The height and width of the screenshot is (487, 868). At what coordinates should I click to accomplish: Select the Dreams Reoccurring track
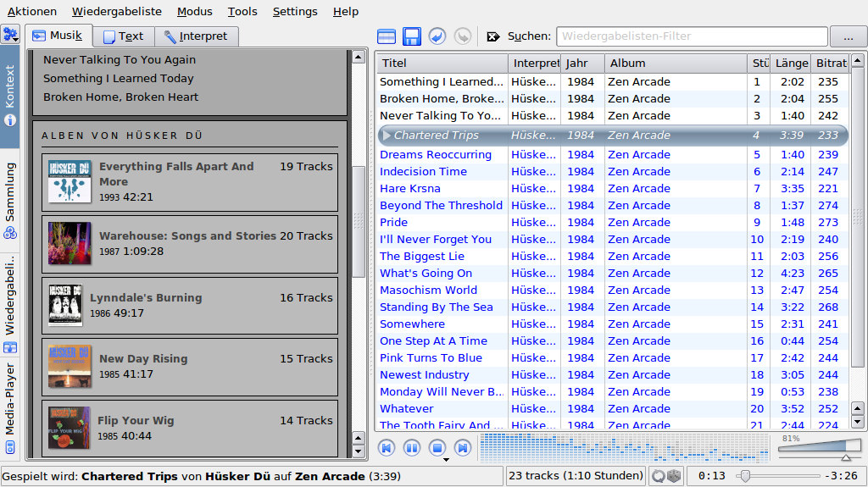pyautogui.click(x=612, y=155)
